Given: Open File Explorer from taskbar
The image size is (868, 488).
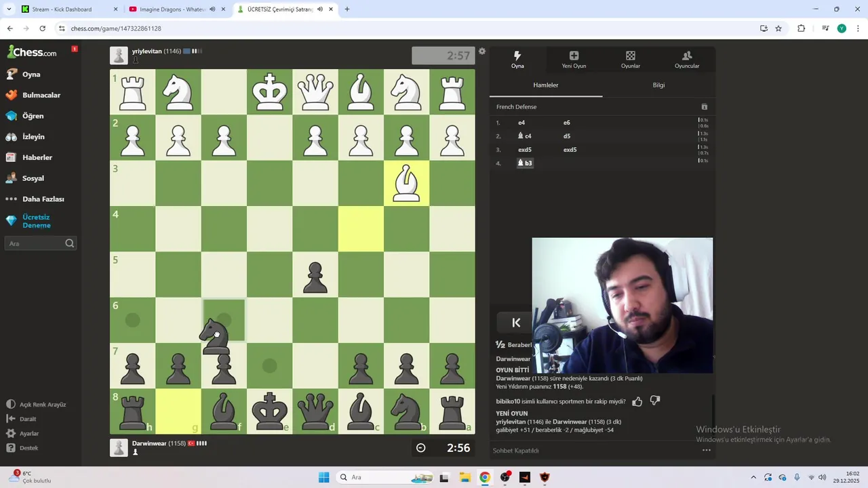Looking at the screenshot, I should click(465, 477).
